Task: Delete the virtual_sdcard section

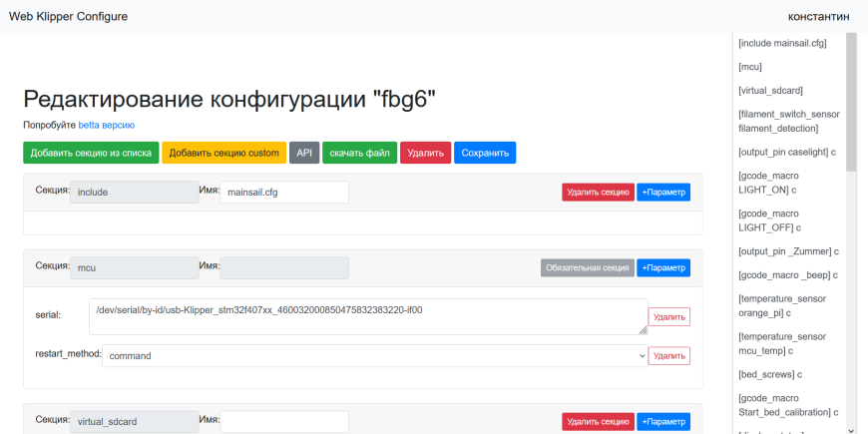Action: point(599,421)
